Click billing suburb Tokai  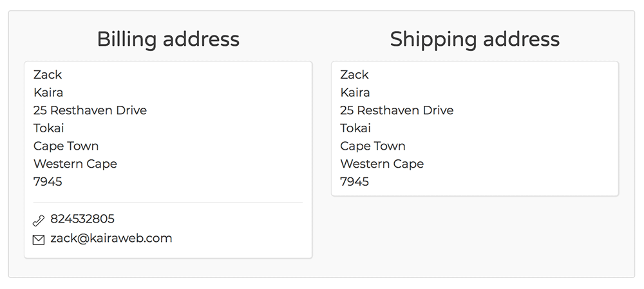(x=49, y=128)
